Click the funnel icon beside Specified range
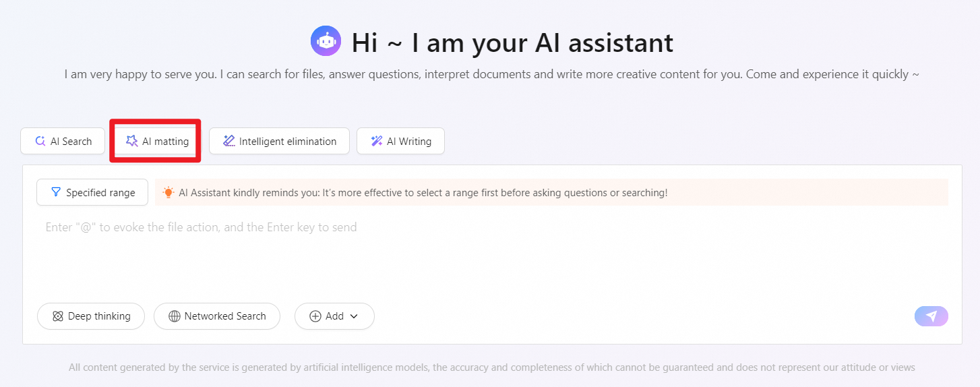Image resolution: width=980 pixels, height=387 pixels. pyautogui.click(x=57, y=193)
